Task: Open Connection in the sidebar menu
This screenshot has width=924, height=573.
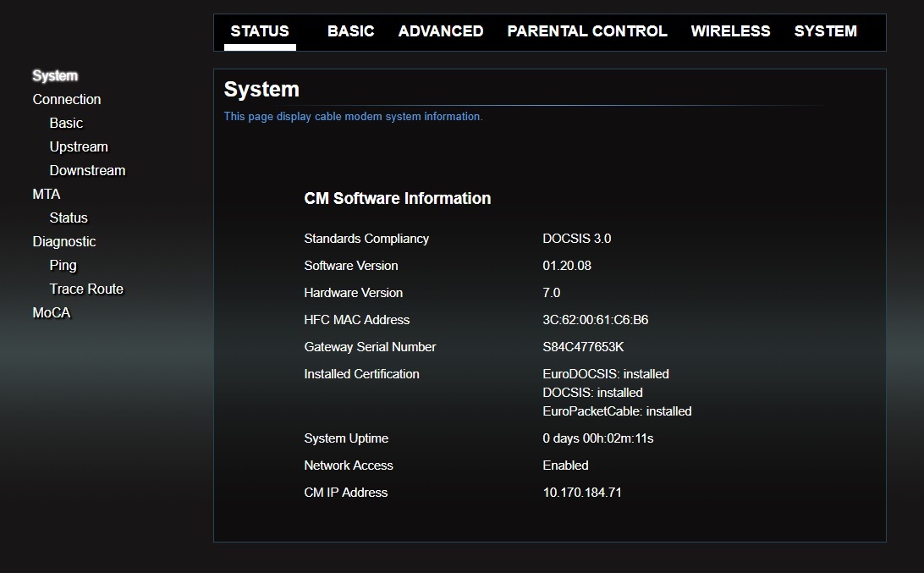Action: pos(67,99)
